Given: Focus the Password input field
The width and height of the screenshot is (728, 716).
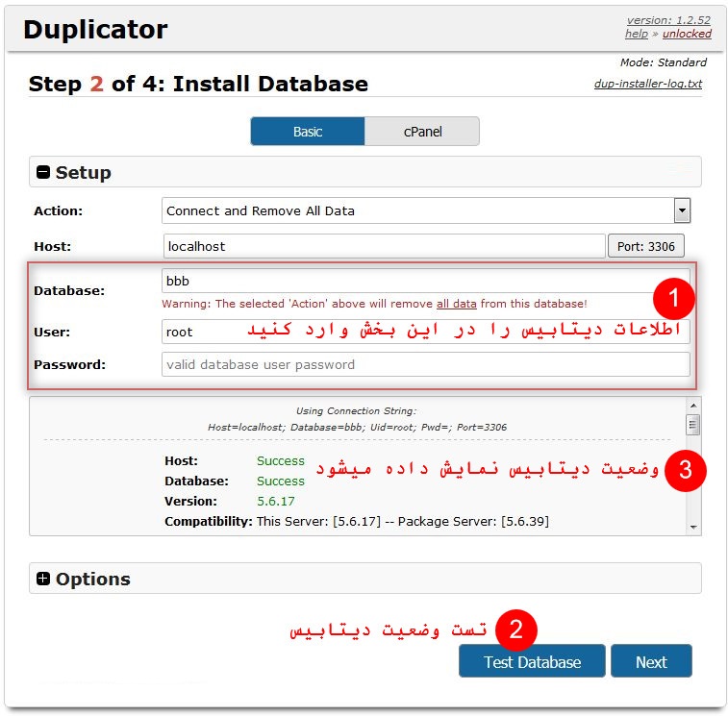Looking at the screenshot, I should pos(425,364).
